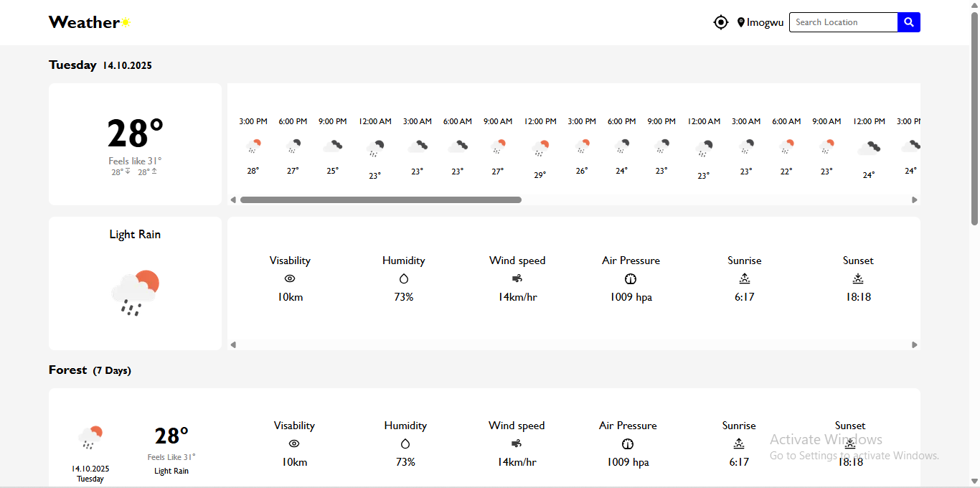The width and height of the screenshot is (980, 488).
Task: Click the Tuesday 14.10.2025 heading
Action: 100,65
